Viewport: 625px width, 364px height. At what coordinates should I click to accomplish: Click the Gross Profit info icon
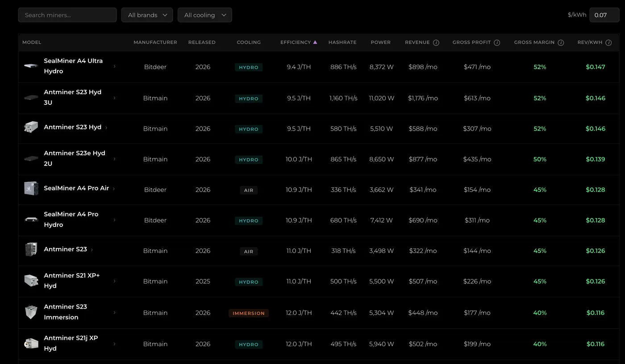pos(497,42)
